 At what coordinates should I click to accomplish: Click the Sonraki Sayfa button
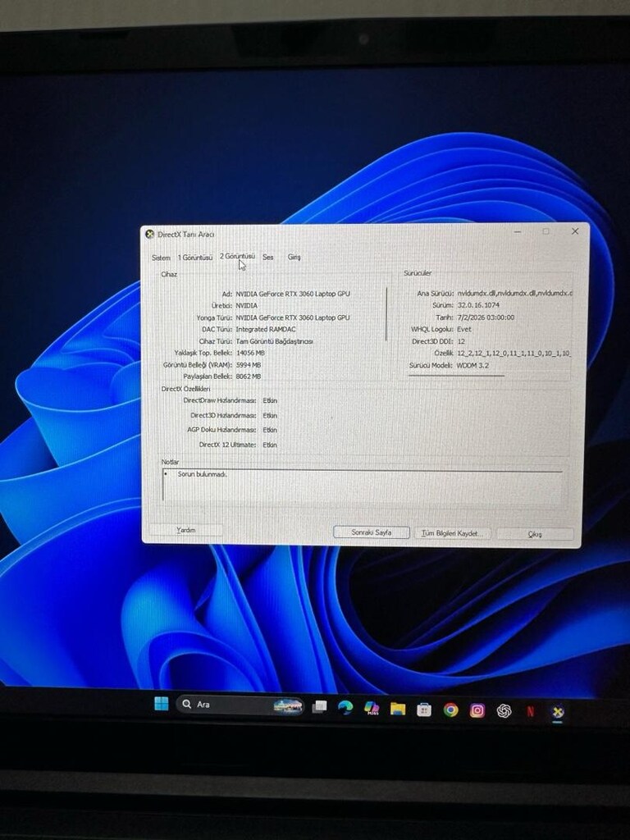coord(372,532)
